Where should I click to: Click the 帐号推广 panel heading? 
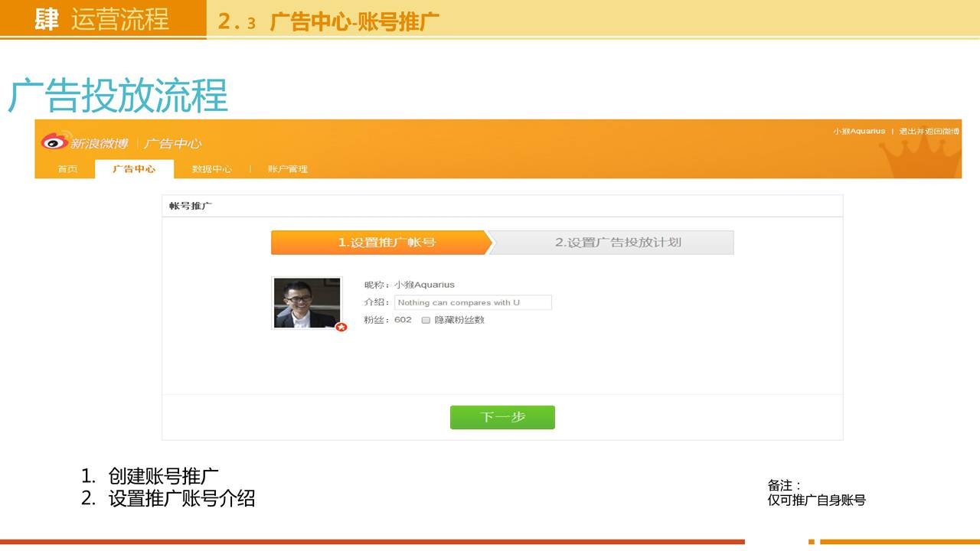[191, 207]
